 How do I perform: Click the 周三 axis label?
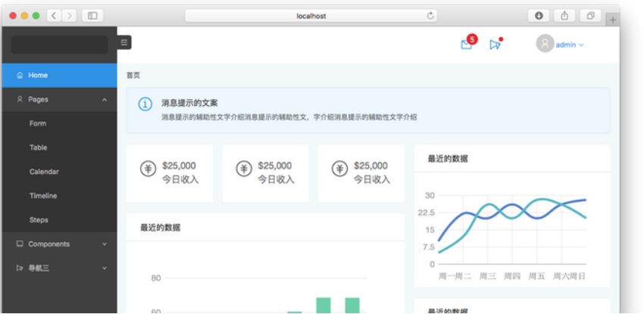click(487, 276)
